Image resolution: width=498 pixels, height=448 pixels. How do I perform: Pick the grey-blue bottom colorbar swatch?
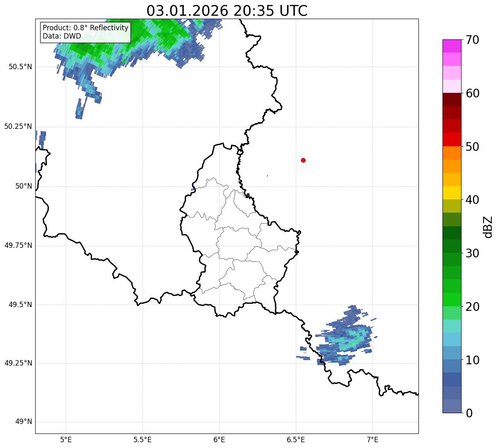[x=452, y=406]
